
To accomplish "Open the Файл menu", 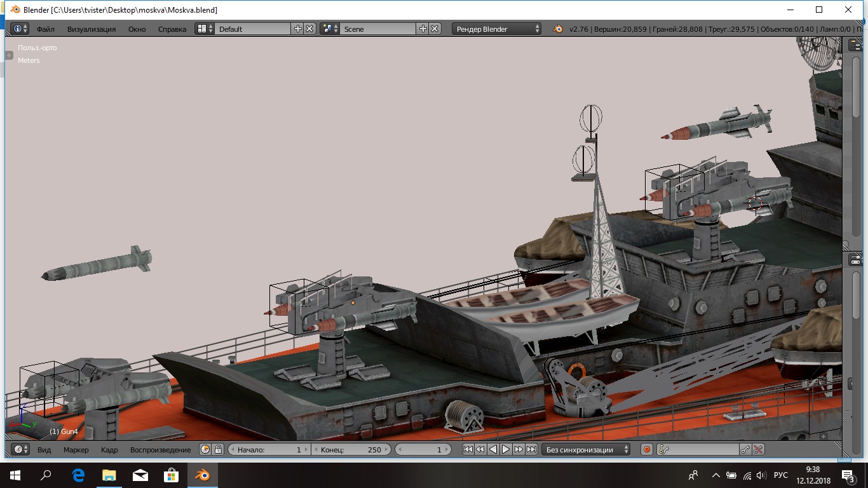I will click(45, 29).
